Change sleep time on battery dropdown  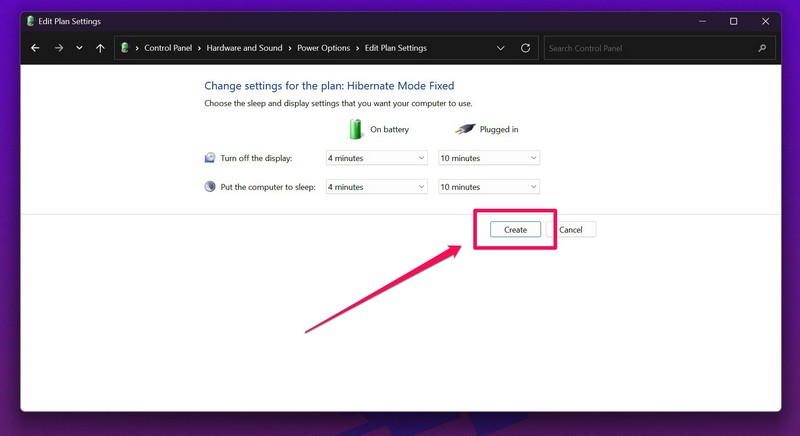377,187
